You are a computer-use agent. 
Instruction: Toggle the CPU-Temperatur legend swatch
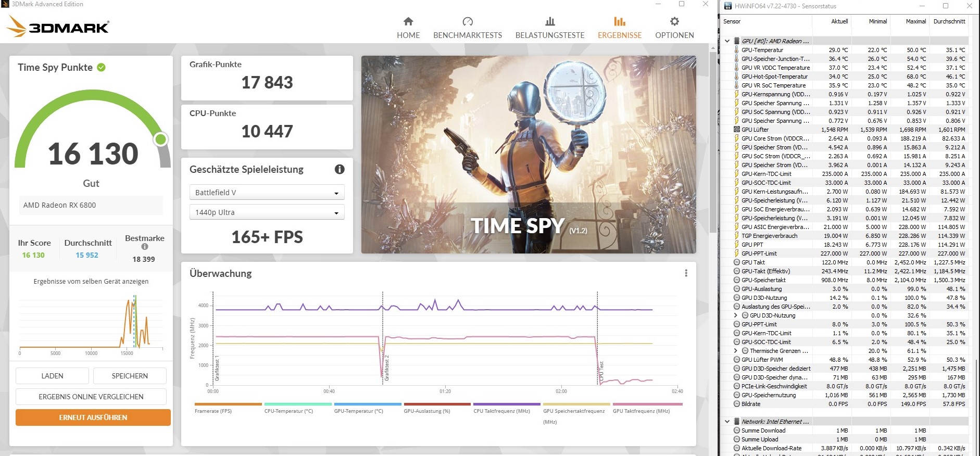pyautogui.click(x=298, y=404)
